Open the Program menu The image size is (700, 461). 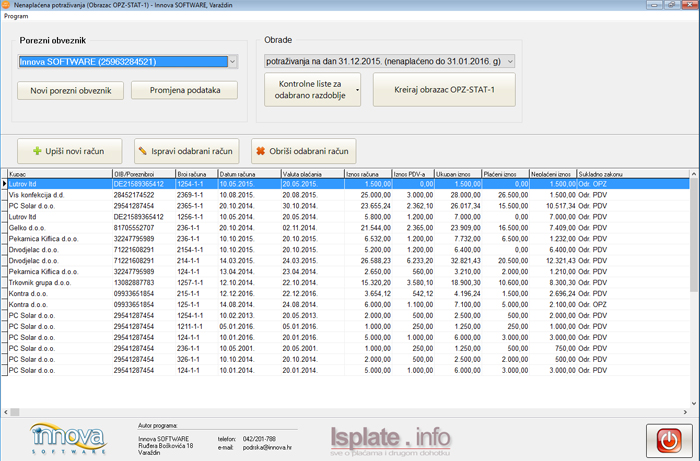point(16,16)
